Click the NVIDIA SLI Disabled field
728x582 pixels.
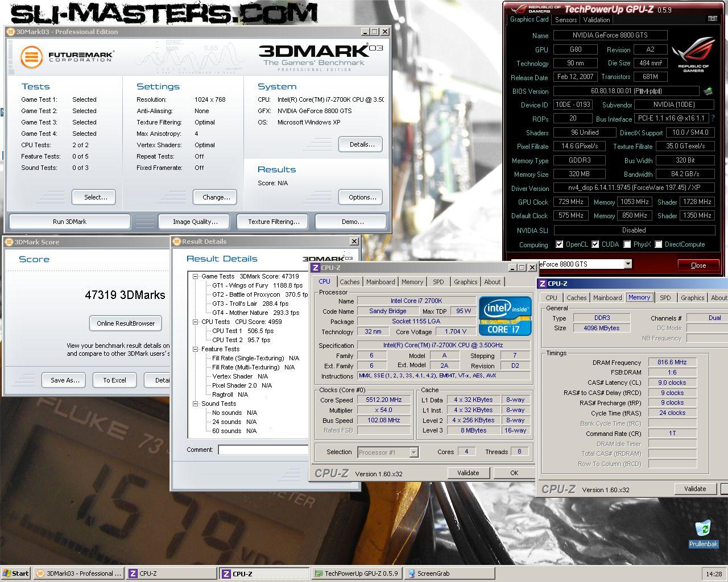click(x=634, y=230)
